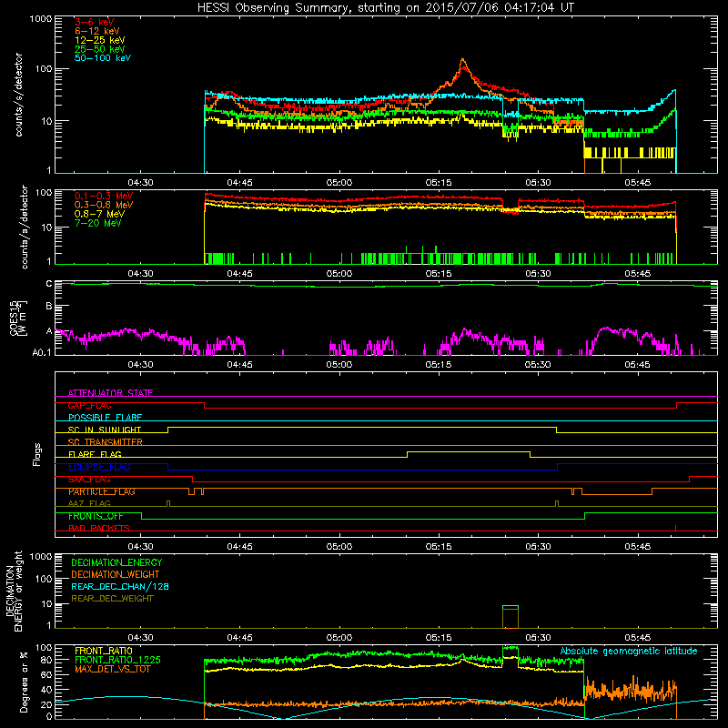Viewport: 728px width, 728px height.
Task: Select the ATTENUATOR_STATE flag label
Action: 110,393
